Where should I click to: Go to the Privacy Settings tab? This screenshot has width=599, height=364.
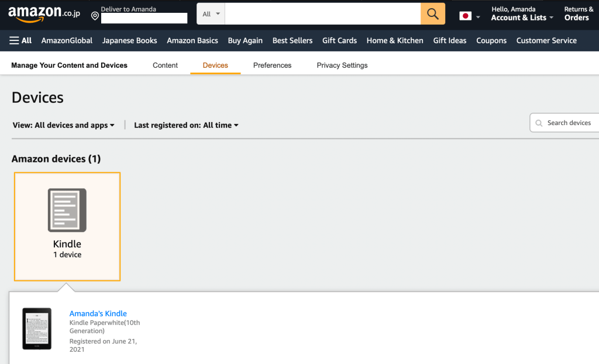coord(342,65)
